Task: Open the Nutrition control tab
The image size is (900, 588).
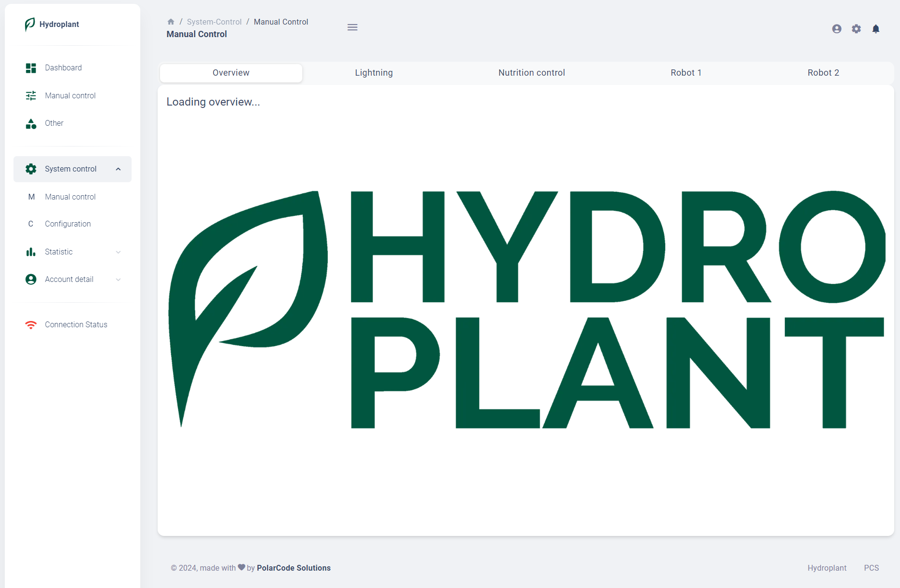Action: (x=531, y=73)
